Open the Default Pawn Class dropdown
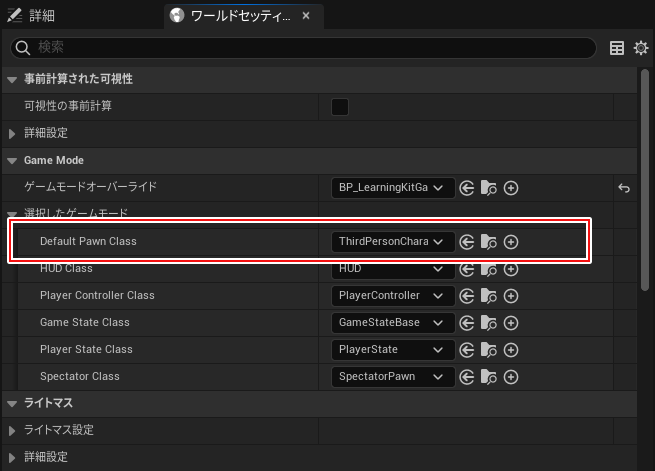655x471 pixels. click(x=392, y=242)
